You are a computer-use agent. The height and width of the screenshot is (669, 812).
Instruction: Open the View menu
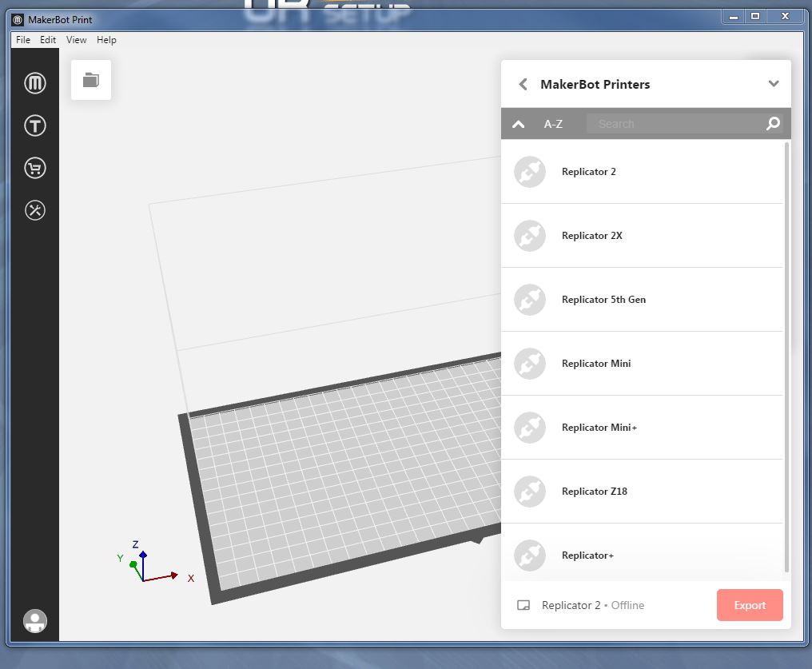76,39
